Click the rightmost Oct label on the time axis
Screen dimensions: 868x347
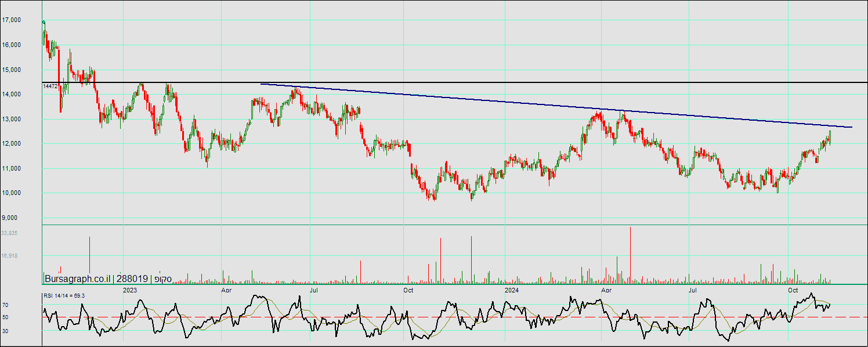click(x=793, y=290)
